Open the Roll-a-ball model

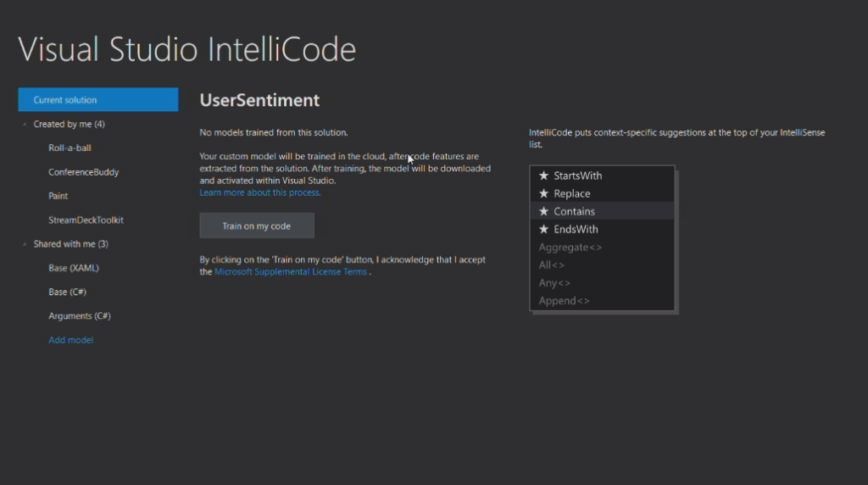[x=70, y=148]
